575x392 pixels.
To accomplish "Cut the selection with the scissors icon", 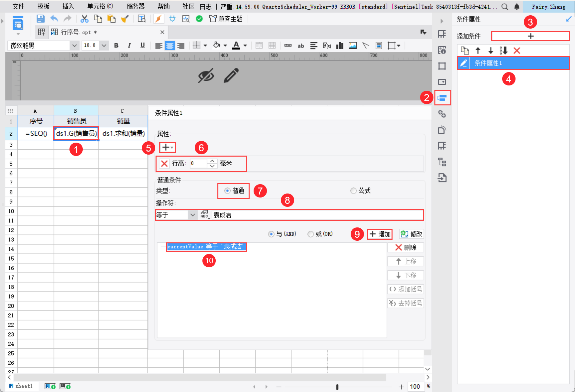I will pyautogui.click(x=84, y=19).
